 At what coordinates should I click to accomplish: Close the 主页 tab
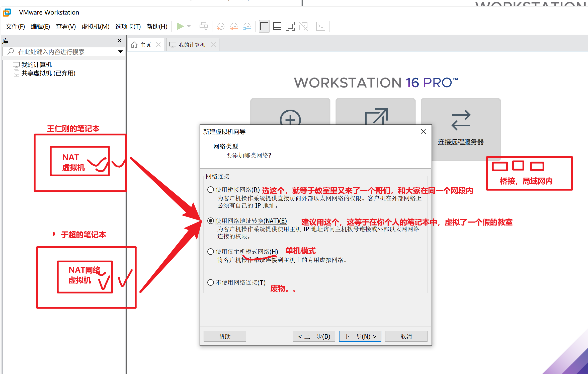[158, 45]
